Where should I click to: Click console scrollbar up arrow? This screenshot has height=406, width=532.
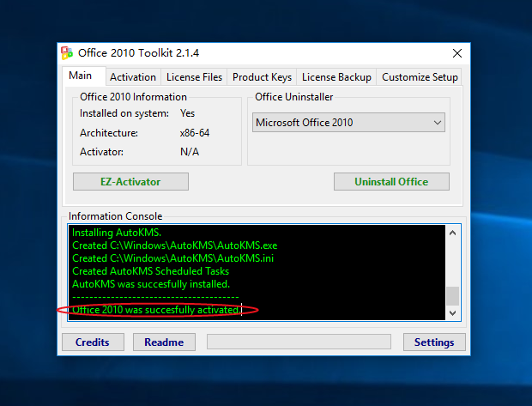pos(452,233)
